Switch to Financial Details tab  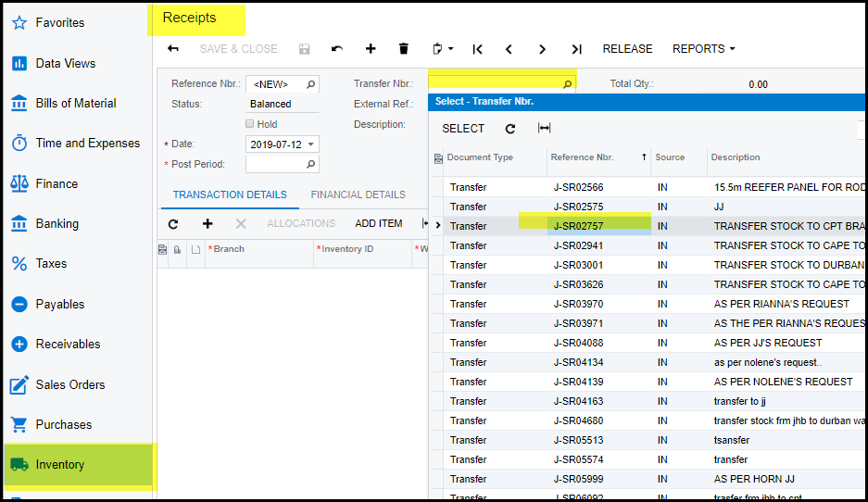[358, 195]
